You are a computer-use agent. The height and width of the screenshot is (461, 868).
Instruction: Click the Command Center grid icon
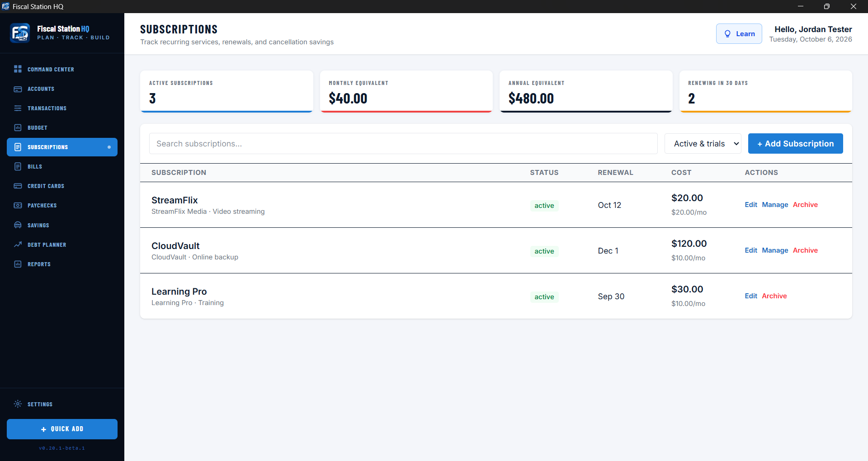coord(18,69)
